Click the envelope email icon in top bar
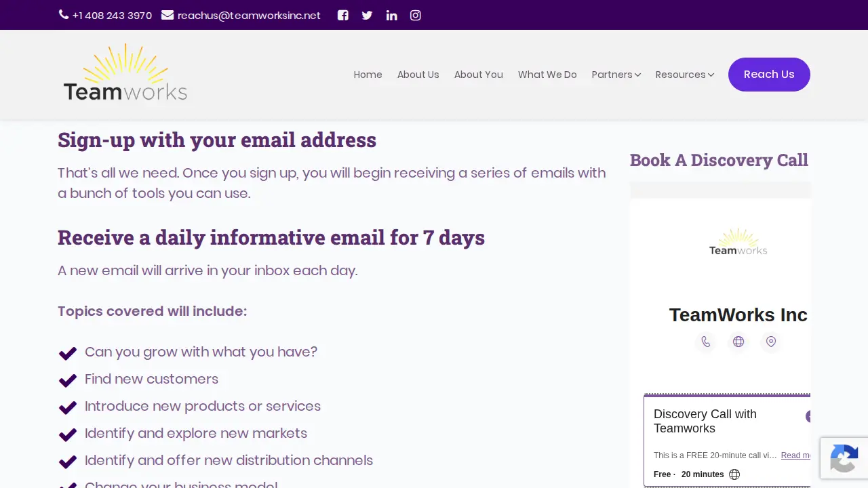 pyautogui.click(x=167, y=15)
